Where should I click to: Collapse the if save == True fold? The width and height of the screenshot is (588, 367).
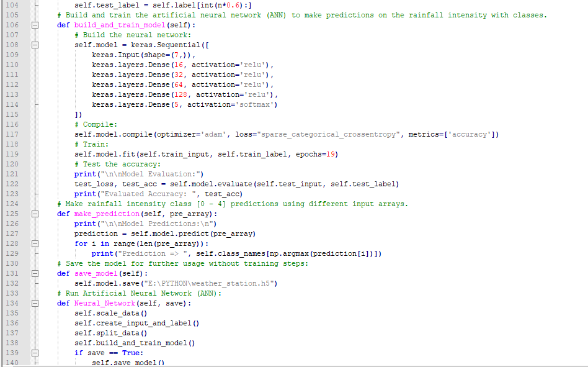point(35,353)
